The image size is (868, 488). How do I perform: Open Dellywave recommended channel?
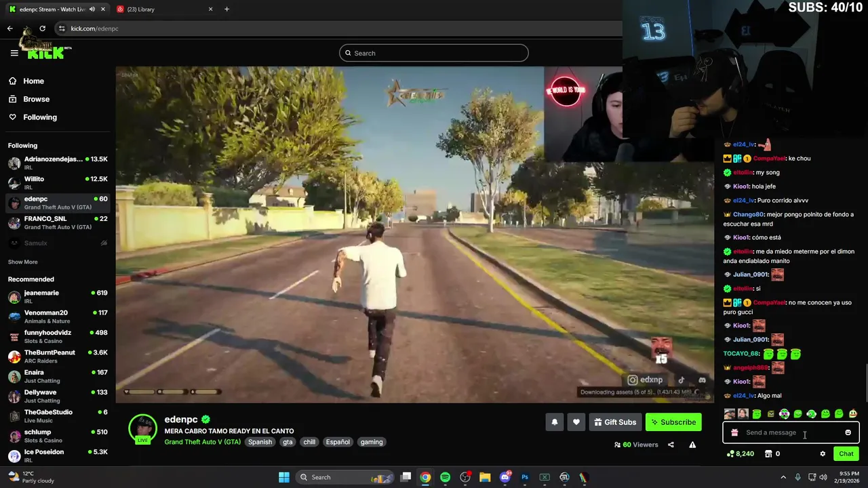click(58, 396)
